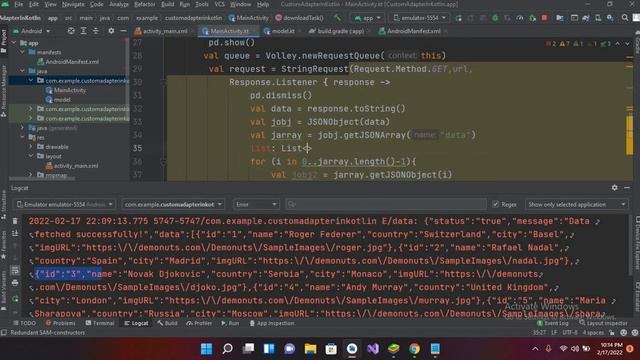Viewport: 640px width, 360px height.
Task: Click the Logcat search filter field
Action: [386, 204]
